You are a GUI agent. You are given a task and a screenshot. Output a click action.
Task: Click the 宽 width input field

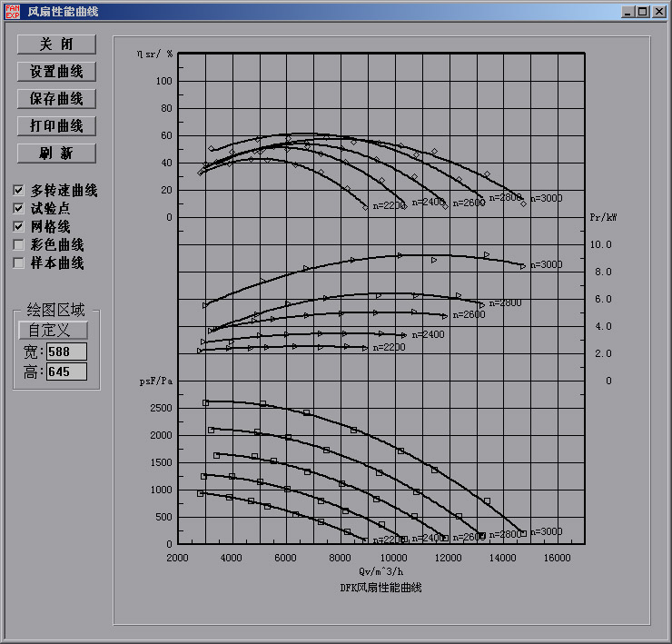[66, 352]
